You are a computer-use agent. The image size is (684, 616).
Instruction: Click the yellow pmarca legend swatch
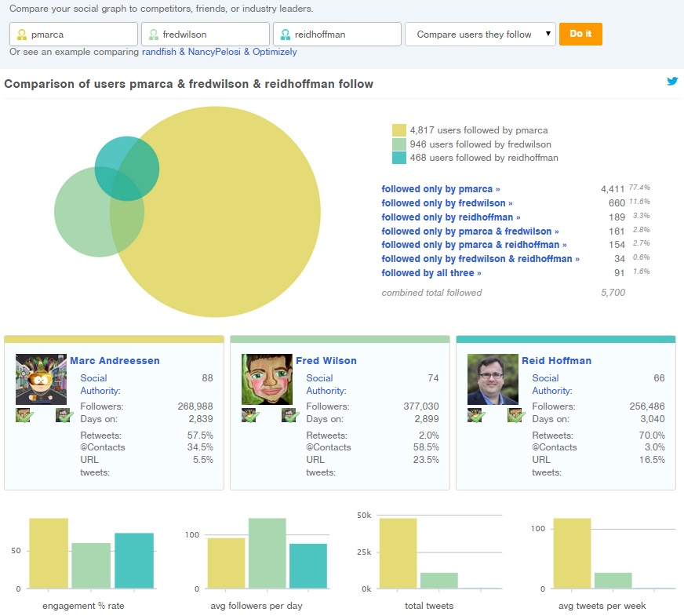[x=399, y=130]
